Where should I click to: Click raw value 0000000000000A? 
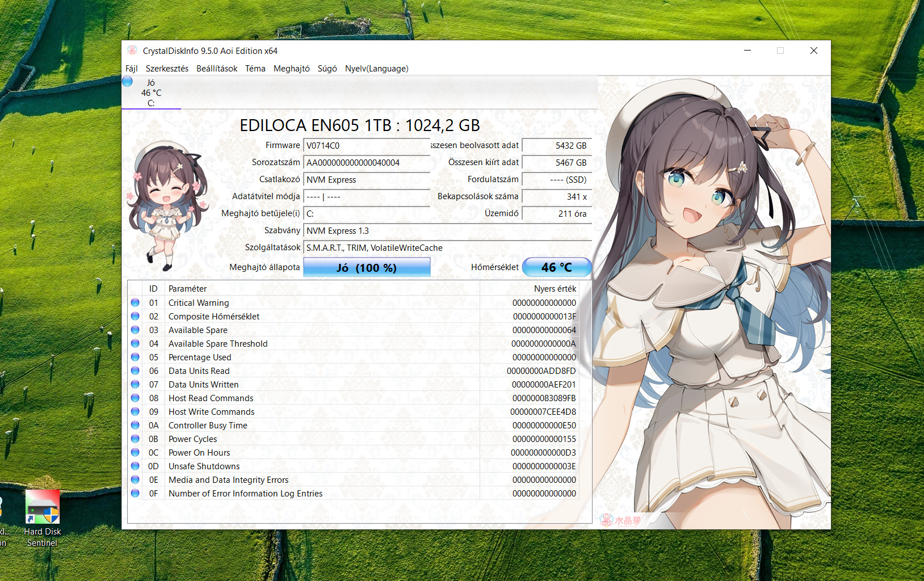(544, 344)
